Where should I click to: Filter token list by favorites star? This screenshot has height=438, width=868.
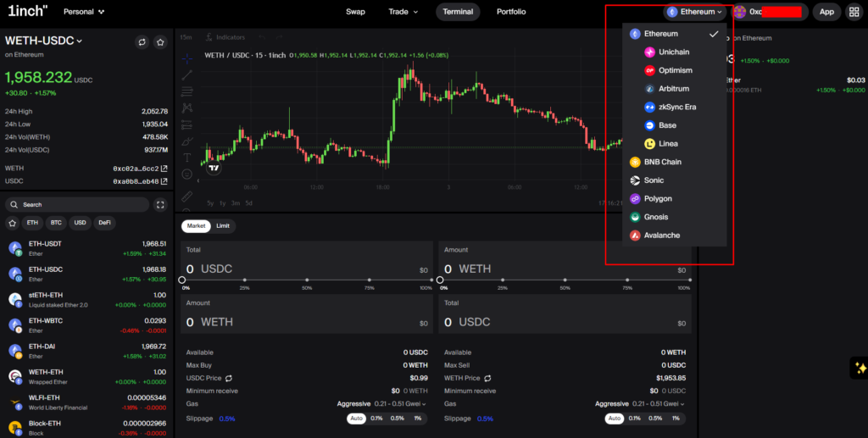pos(12,223)
